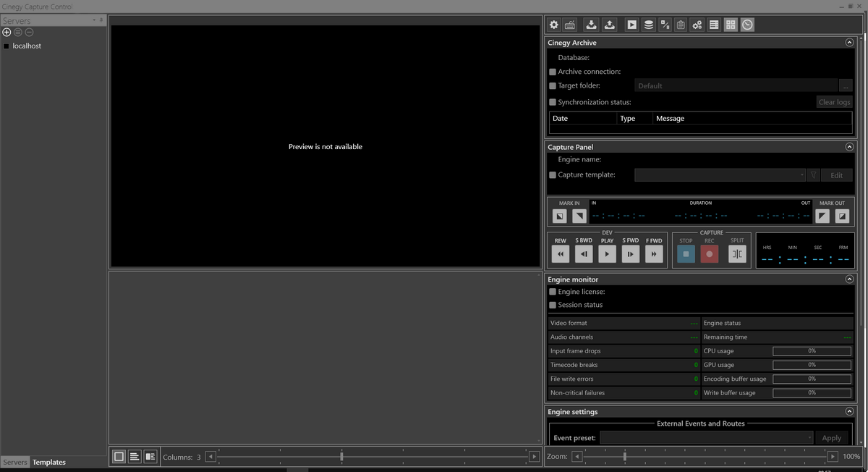868x472 pixels.
Task: Open the Servers panel dropdown arrow
Action: click(94, 20)
